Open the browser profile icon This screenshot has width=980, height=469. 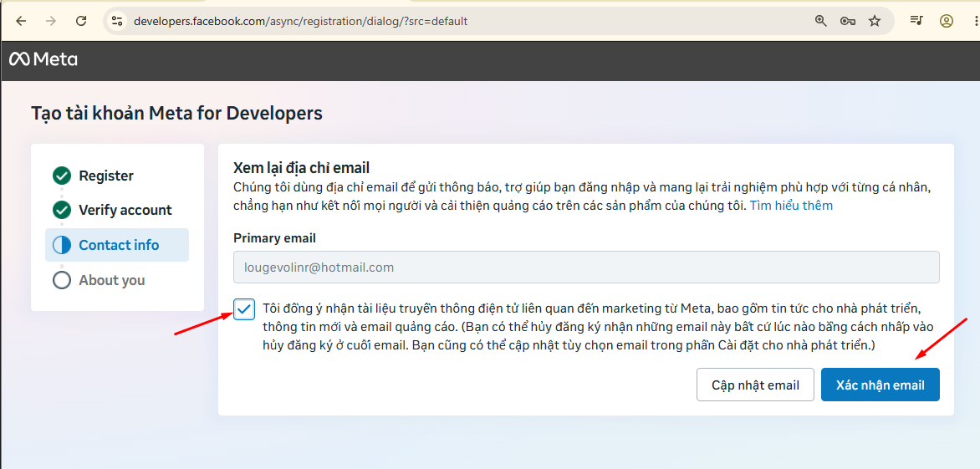[x=947, y=21]
